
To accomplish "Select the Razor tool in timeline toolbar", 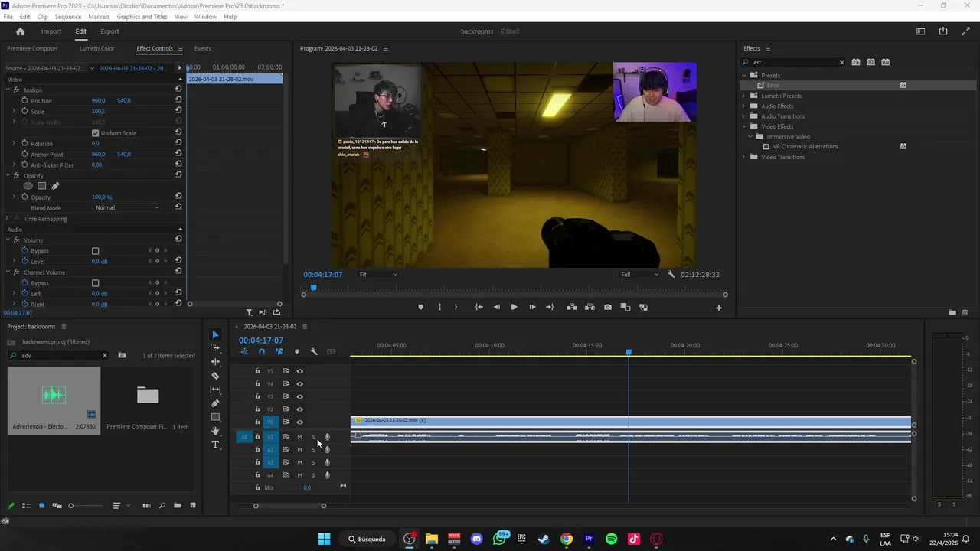I will click(x=215, y=376).
